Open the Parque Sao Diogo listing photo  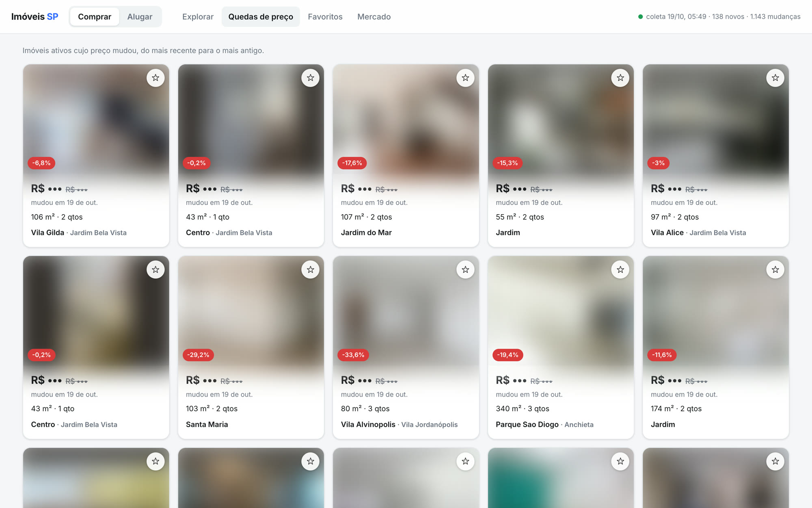[x=561, y=312]
